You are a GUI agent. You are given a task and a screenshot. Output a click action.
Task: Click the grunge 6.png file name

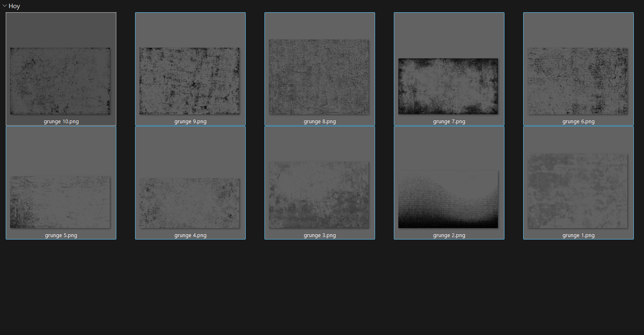[579, 122]
